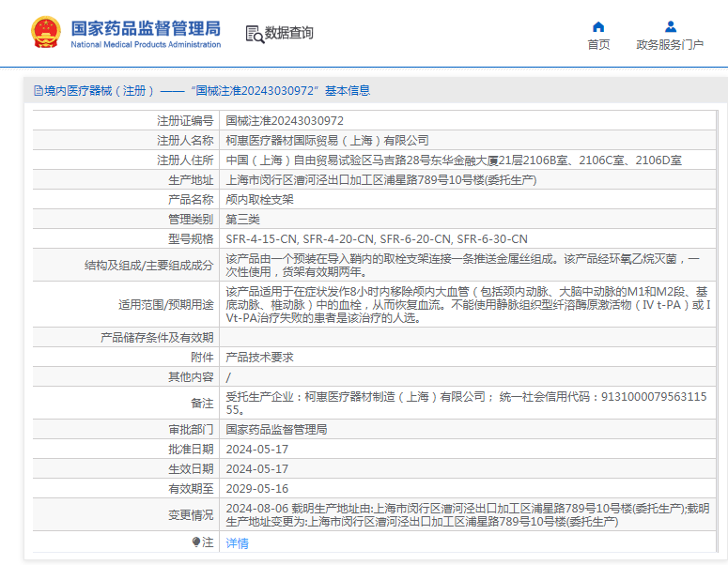
Task: Click 备注 label
Action: [202, 404]
